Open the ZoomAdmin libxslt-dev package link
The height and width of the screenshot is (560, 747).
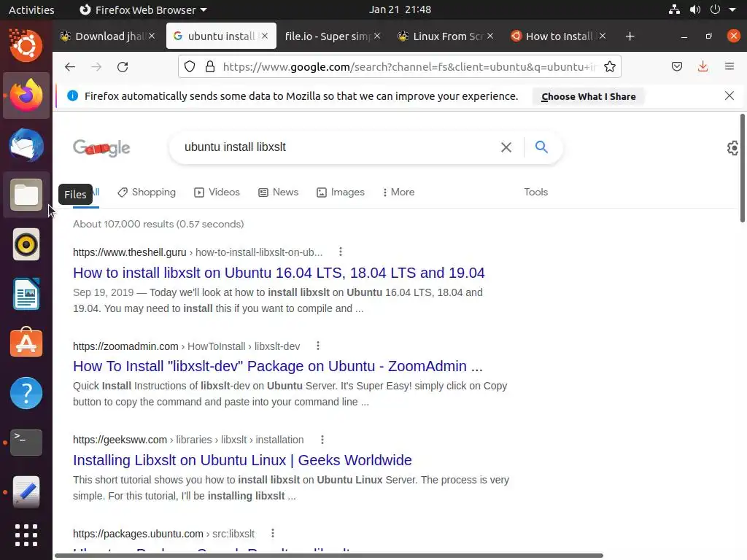(278, 366)
